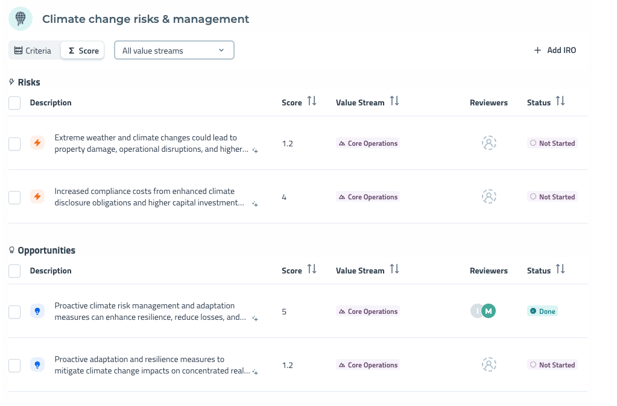Viewport: 617px width, 406px height.
Task: Click the lightning risk icon for extreme weather row
Action: click(37, 143)
